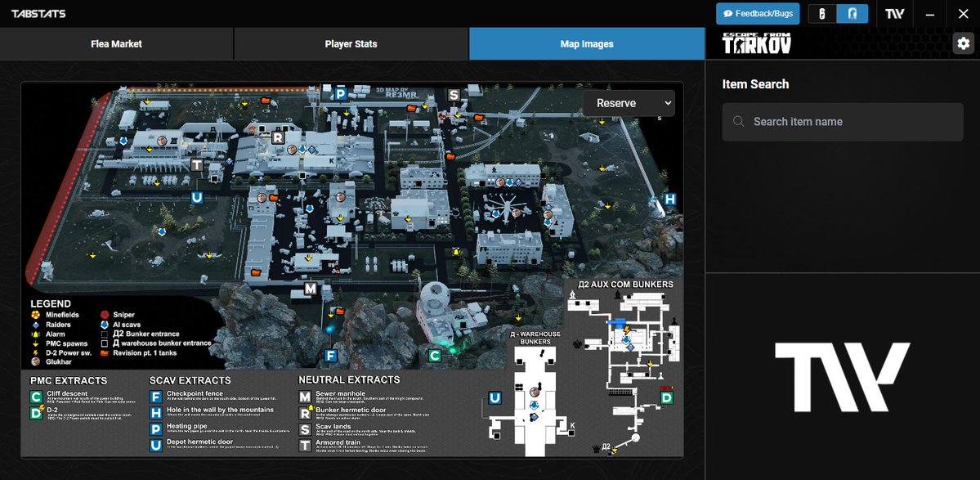Click the 'Cliff descent' extract label
This screenshot has width=980, height=480.
tap(65, 394)
